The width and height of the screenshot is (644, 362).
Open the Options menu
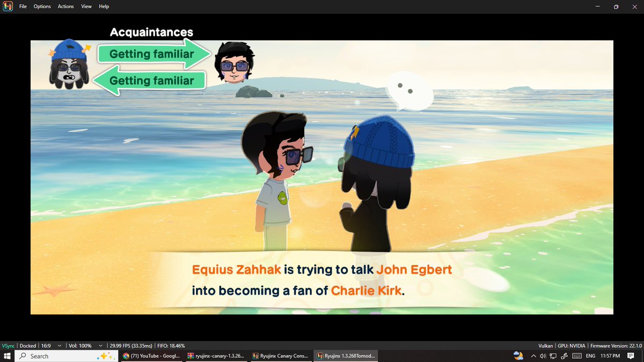pos(42,6)
